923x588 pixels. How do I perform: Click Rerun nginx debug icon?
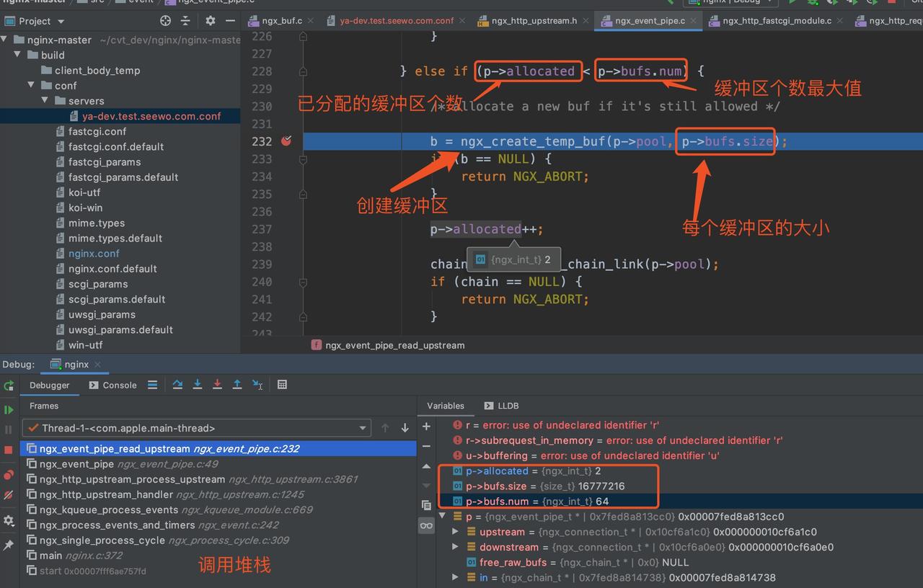click(x=9, y=386)
